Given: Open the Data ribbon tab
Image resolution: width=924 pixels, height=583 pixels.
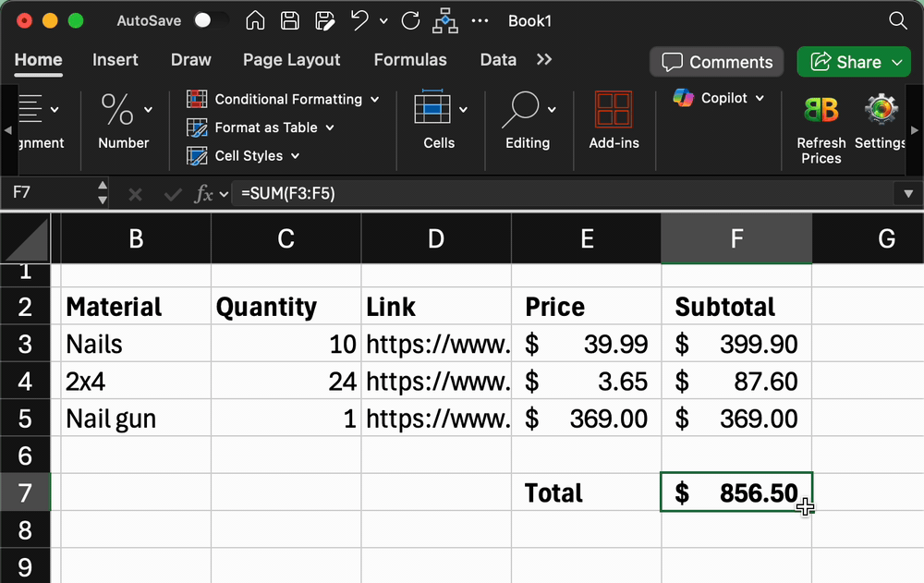Looking at the screenshot, I should pos(497,59).
